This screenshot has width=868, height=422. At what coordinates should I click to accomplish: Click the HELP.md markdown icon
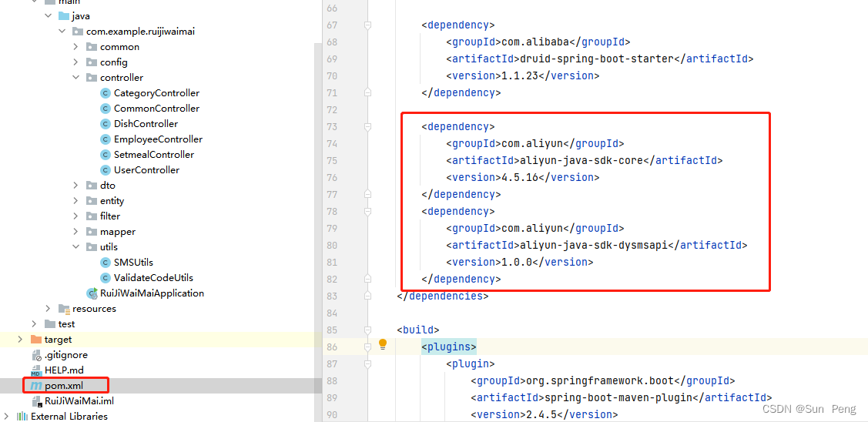click(36, 370)
